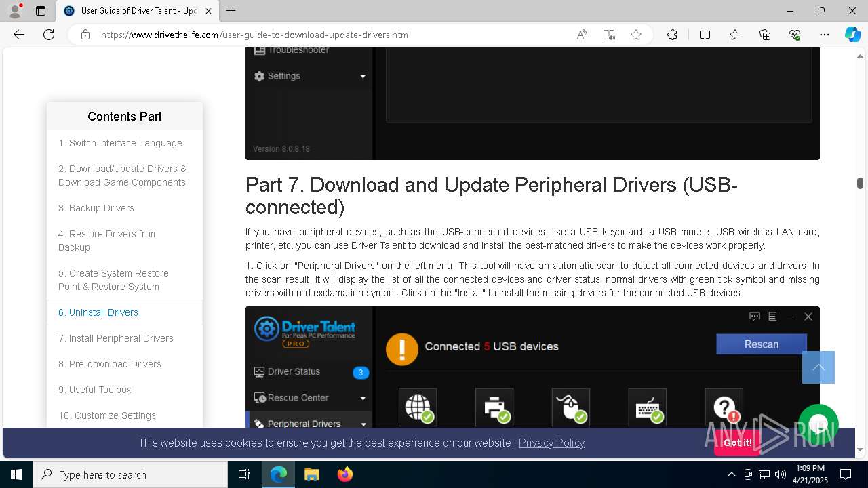Viewport: 868px width, 488px height.
Task: Click the Driver Talent PRO logo
Action: pos(304,331)
